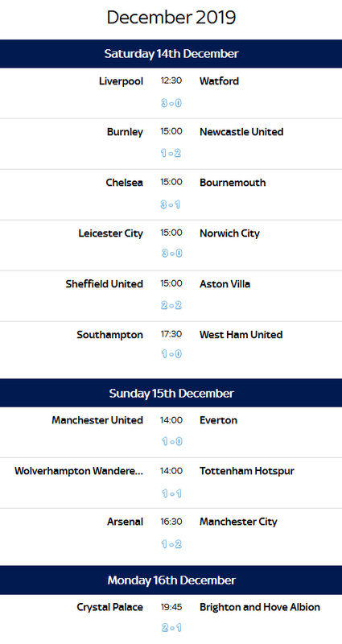Viewport: 342px width, 644px height.
Task: Select Everton team name
Action: coord(218,420)
